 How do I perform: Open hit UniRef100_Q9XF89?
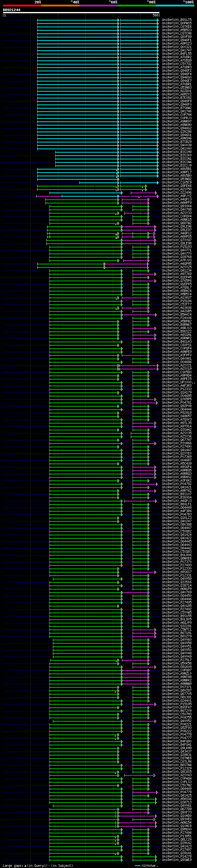[177, 37]
